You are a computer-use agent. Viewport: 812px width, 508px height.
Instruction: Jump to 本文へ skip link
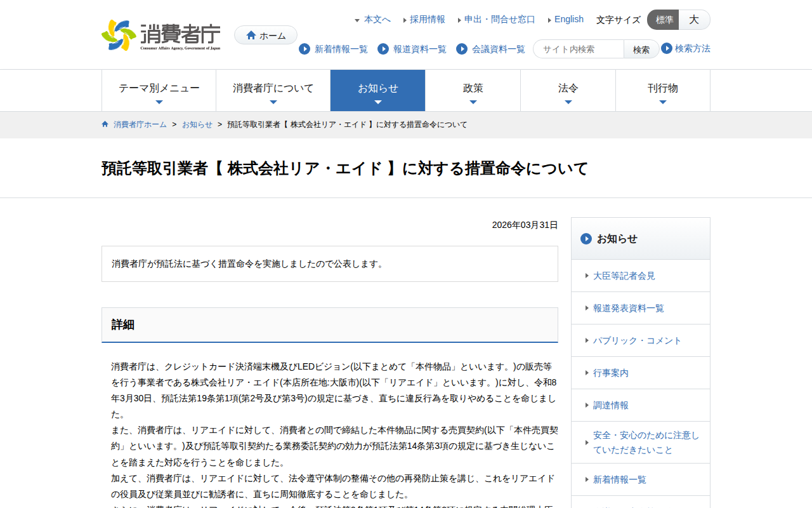[x=377, y=20]
